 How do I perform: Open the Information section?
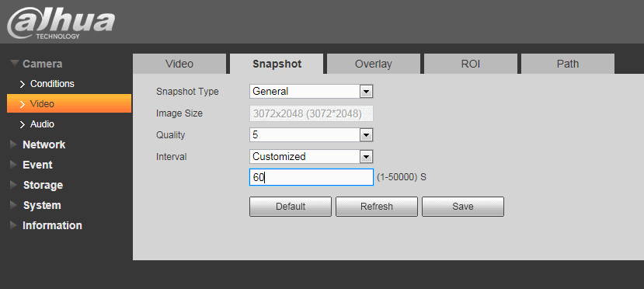(52, 225)
